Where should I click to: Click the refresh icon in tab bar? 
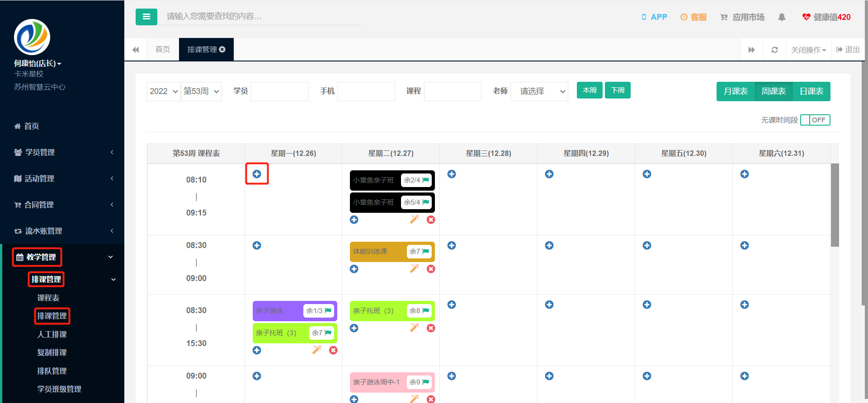click(x=774, y=50)
